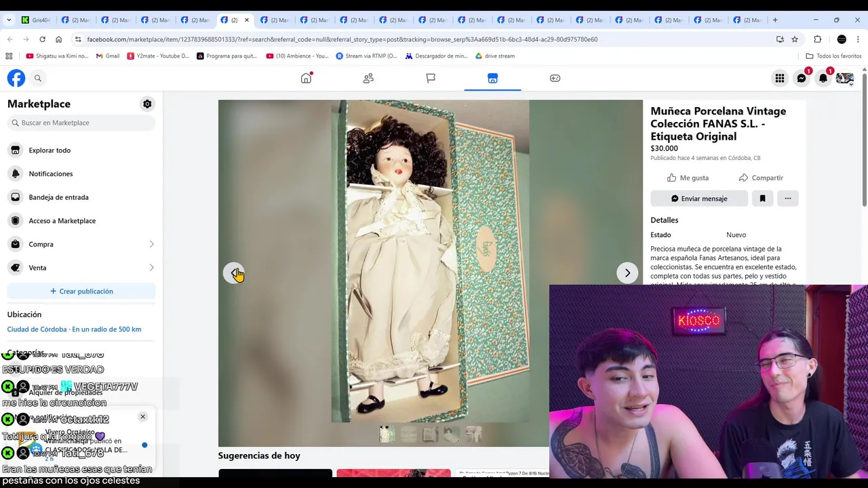
Task: Open the Facebook home logo
Action: pos(16,78)
